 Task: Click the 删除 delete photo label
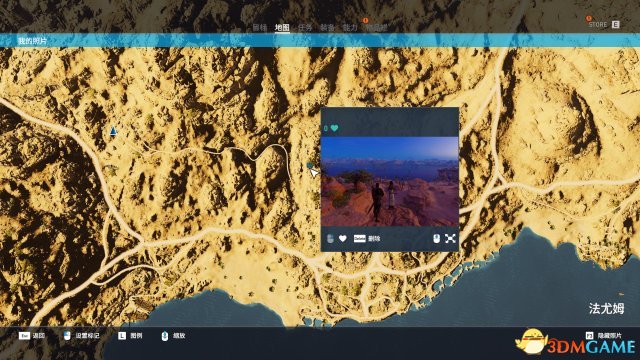(374, 238)
